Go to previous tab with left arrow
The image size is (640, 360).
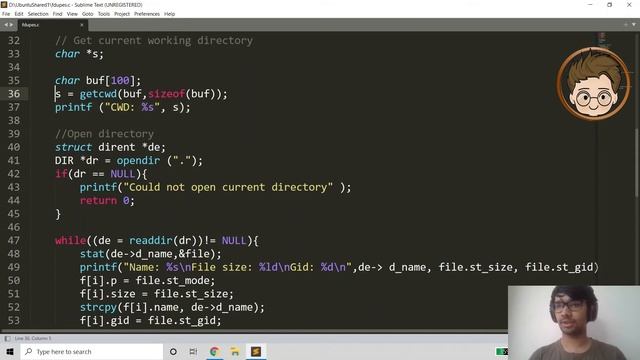(6, 25)
